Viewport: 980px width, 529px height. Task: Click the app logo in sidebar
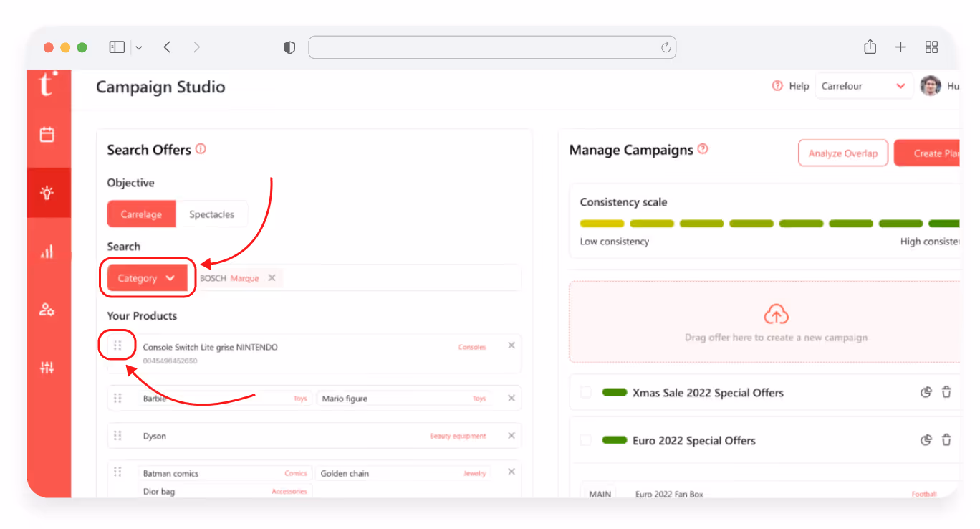47,84
